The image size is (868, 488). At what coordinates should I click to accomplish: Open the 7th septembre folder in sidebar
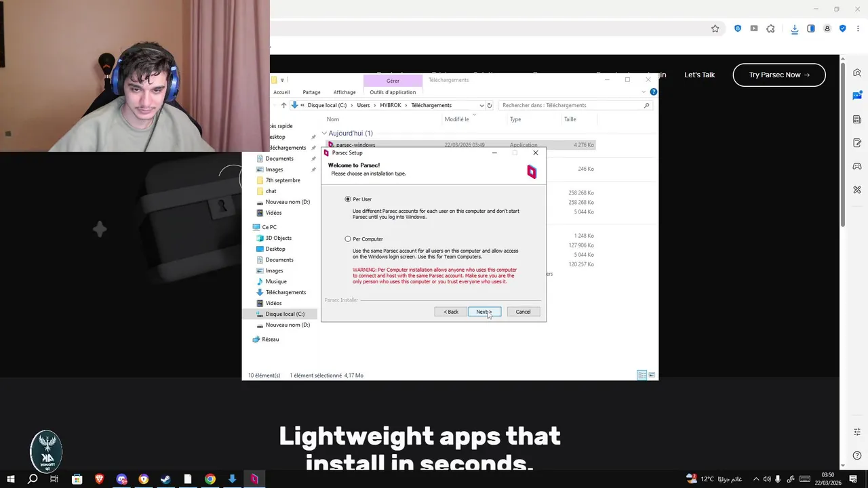tap(283, 180)
